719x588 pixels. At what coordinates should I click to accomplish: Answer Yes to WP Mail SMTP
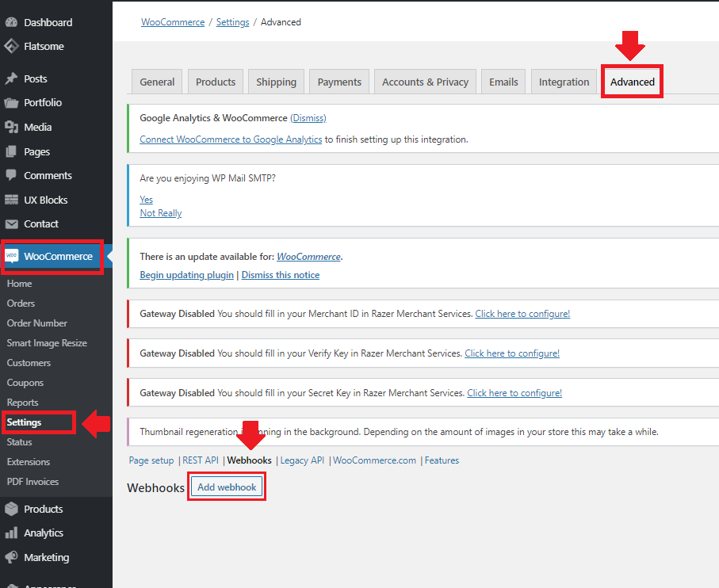(x=147, y=200)
